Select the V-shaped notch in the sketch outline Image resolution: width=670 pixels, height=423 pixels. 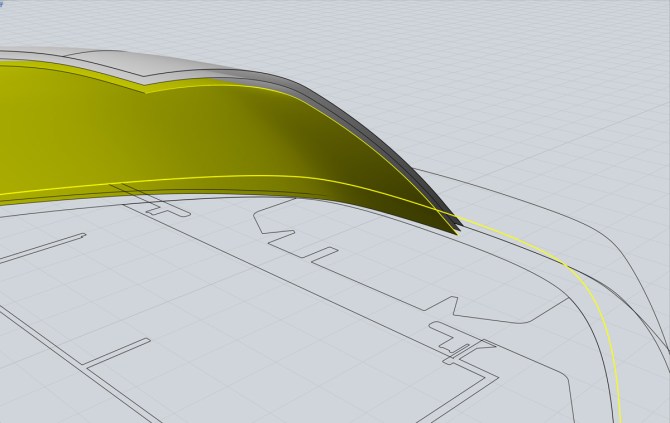point(448,305)
